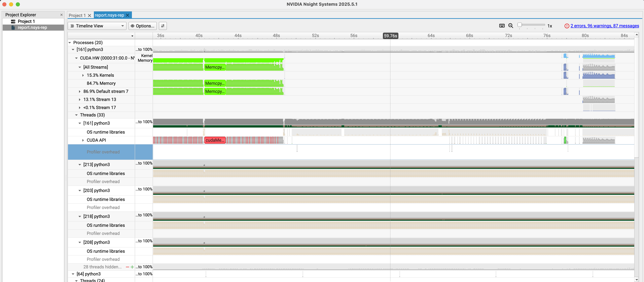This screenshot has height=282, width=644.
Task: Switch to the Project 1 tab
Action: [77, 15]
